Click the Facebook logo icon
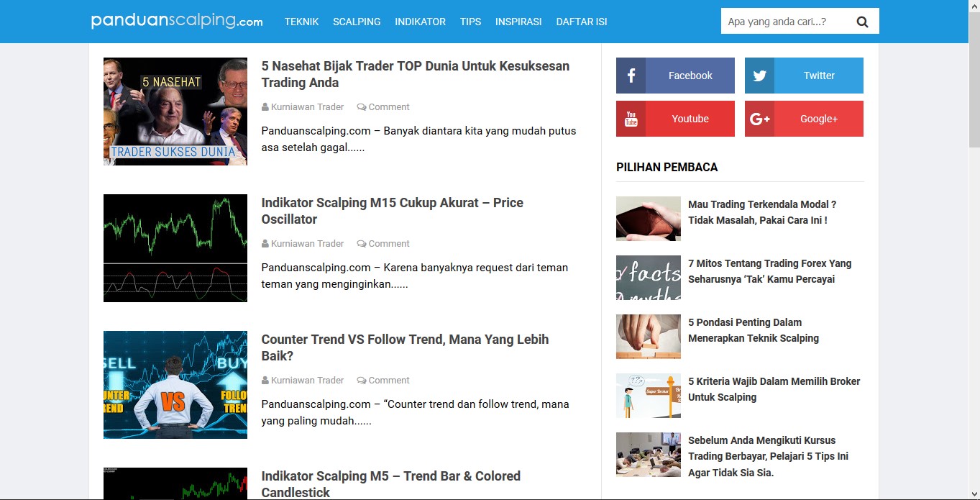 click(631, 76)
